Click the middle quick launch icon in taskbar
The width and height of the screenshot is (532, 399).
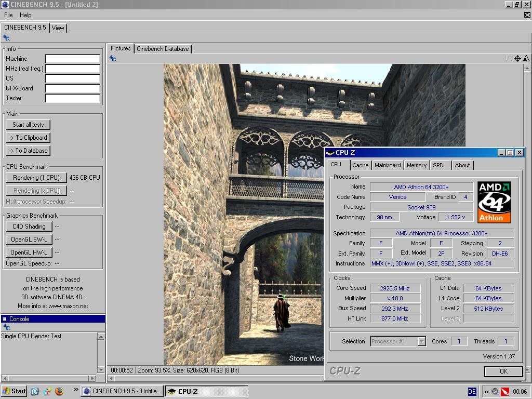coord(47,391)
